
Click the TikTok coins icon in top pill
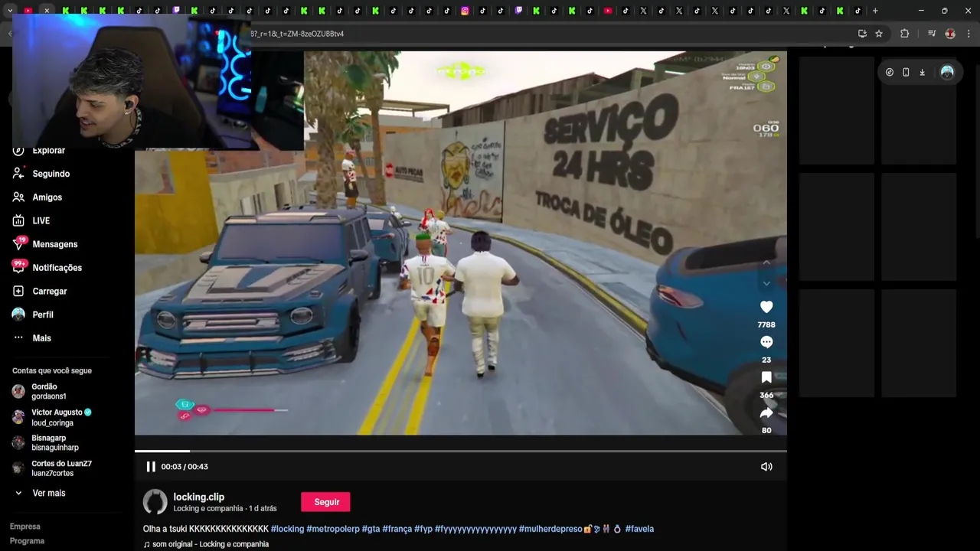click(889, 72)
